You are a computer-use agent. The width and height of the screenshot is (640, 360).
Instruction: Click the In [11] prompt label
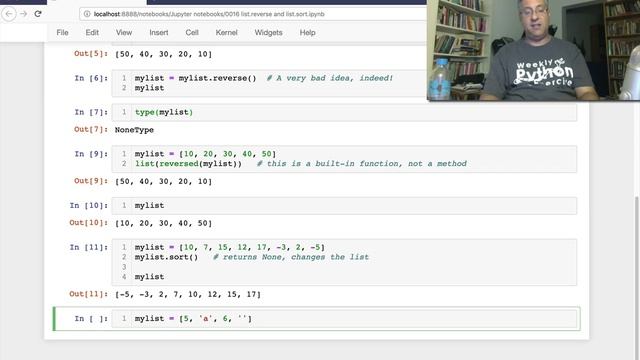[x=88, y=247]
